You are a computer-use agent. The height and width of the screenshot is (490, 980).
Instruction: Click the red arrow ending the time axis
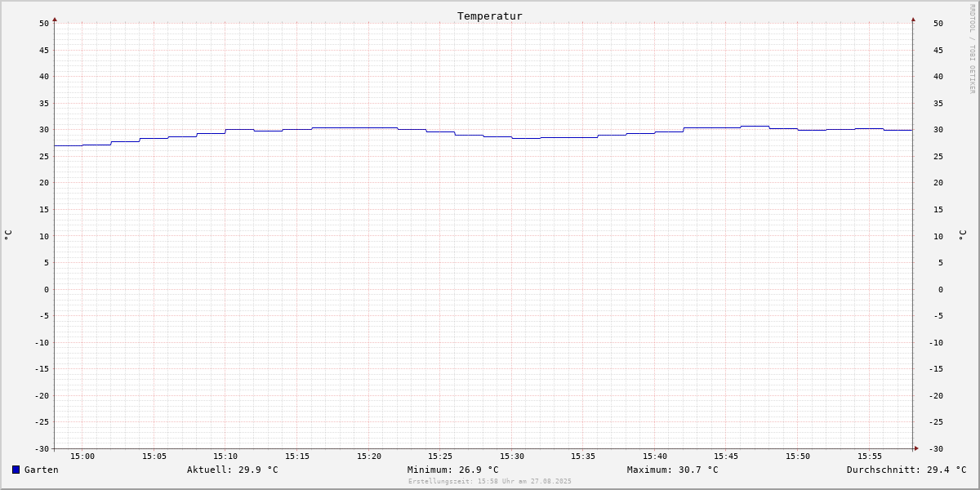tap(916, 448)
